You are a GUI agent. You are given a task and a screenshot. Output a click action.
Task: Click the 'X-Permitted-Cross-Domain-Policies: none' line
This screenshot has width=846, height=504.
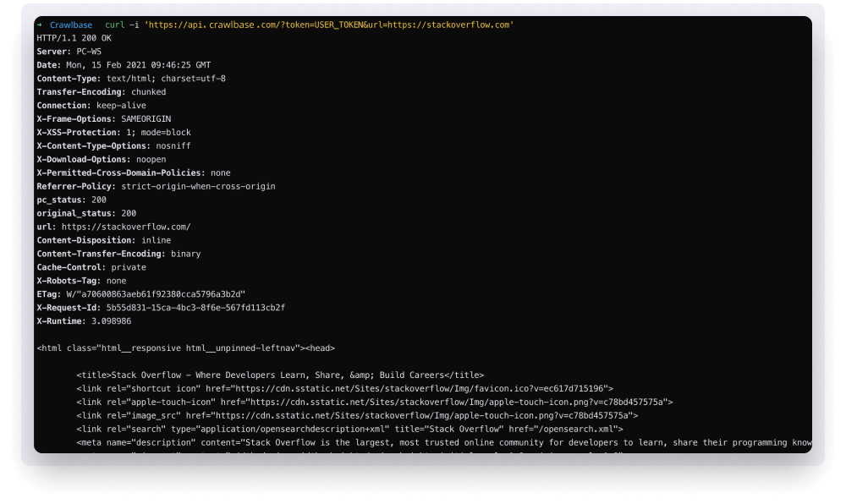pyautogui.click(x=134, y=173)
